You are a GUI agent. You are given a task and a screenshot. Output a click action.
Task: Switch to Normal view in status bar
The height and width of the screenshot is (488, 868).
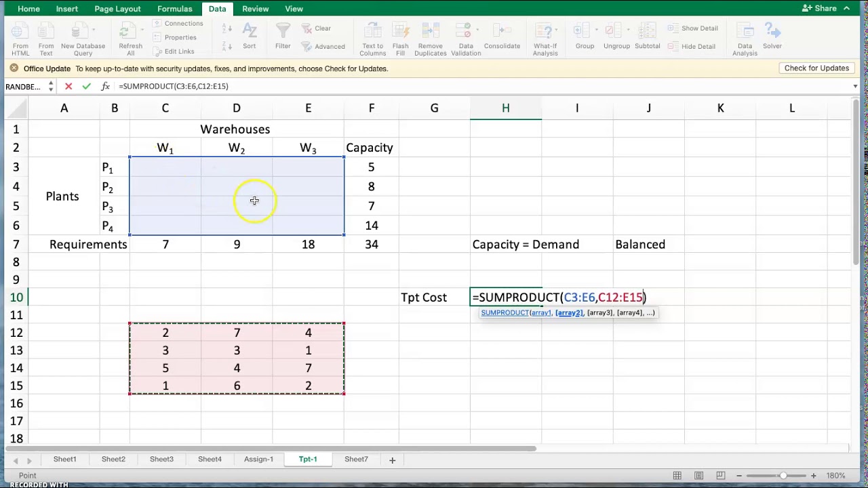pos(677,476)
